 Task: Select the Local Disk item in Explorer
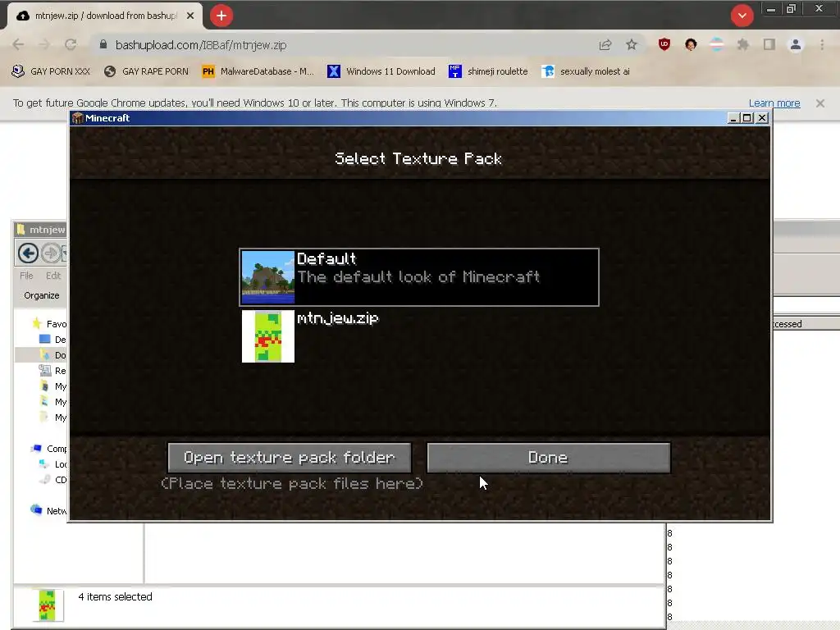[53, 464]
